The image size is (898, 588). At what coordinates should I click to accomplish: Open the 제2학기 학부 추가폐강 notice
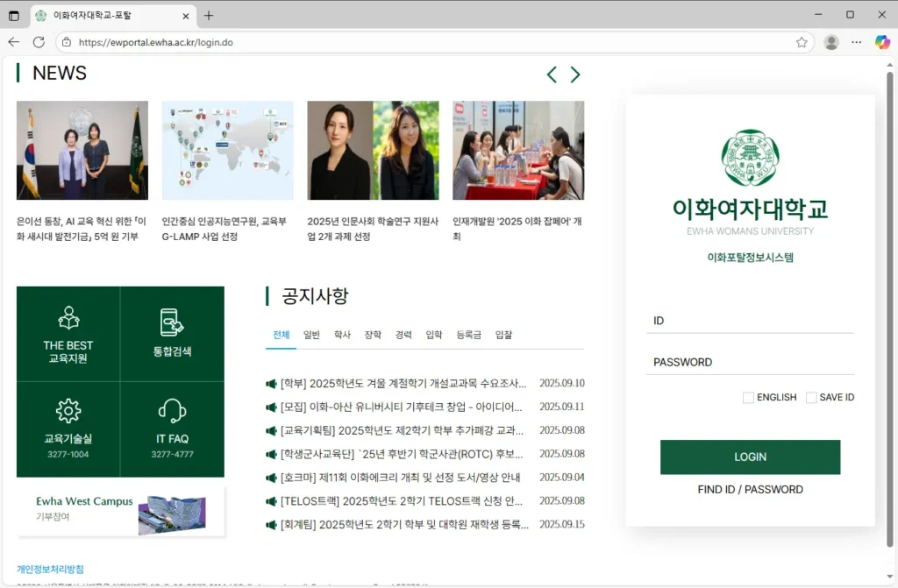pos(402,430)
